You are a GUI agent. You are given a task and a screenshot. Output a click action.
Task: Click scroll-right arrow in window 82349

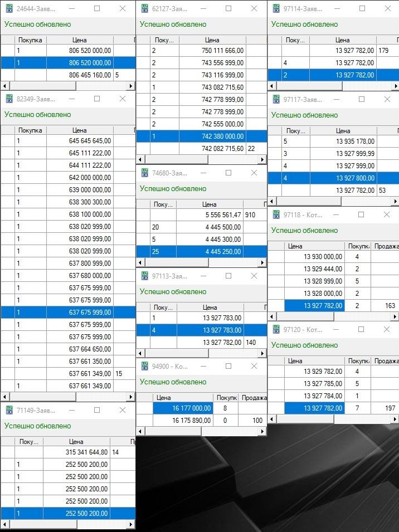pyautogui.click(x=132, y=397)
